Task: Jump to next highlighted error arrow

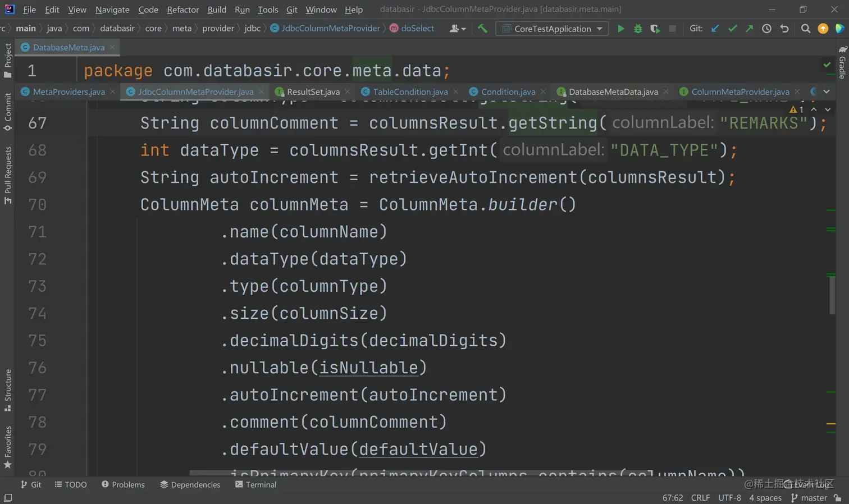Action: pyautogui.click(x=828, y=109)
